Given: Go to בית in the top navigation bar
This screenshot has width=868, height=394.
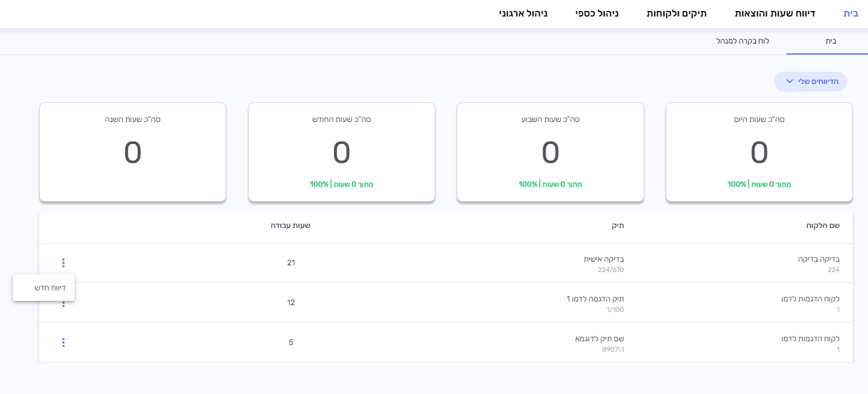Looking at the screenshot, I should pos(851,13).
